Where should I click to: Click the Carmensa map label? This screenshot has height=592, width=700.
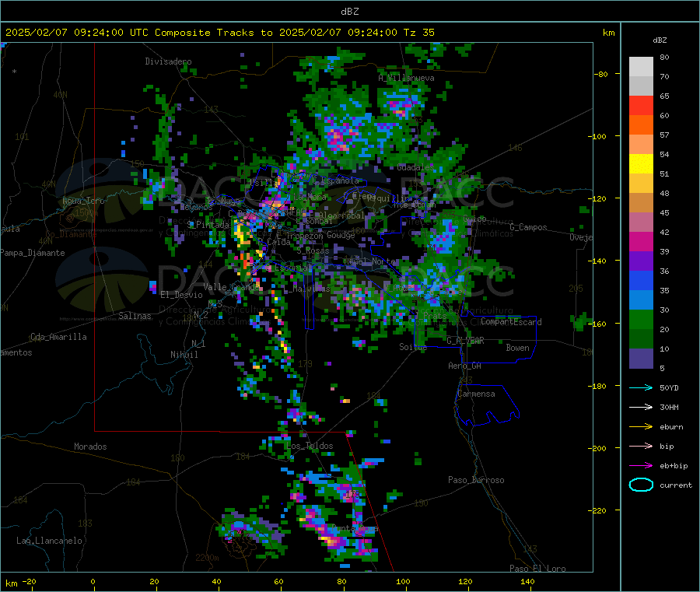[x=476, y=394]
